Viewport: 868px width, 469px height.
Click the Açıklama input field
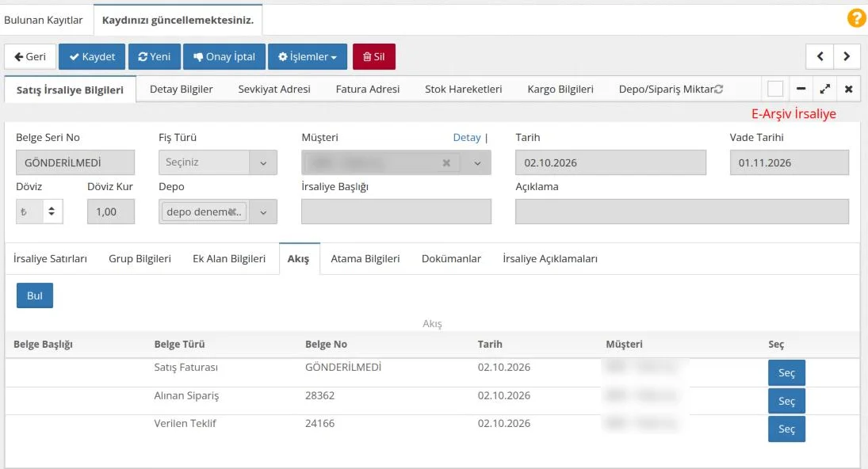[x=682, y=212]
